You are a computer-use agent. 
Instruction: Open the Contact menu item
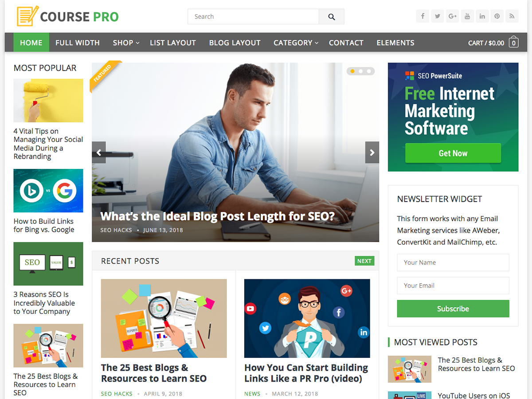346,43
